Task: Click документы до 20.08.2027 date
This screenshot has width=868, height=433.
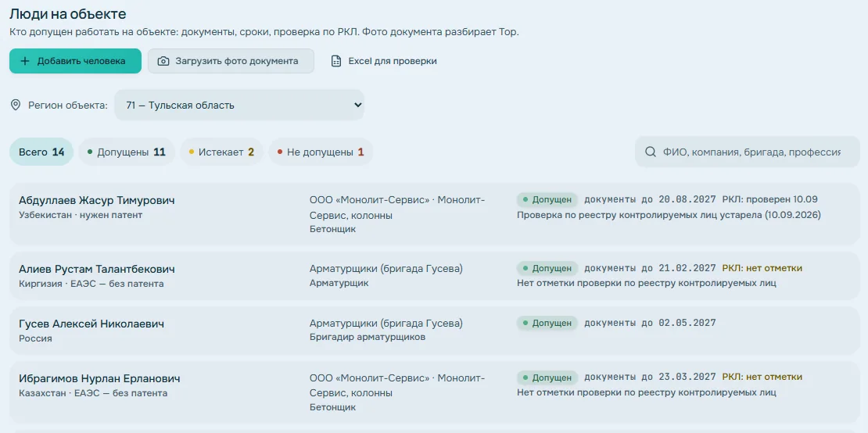Action: click(x=651, y=199)
